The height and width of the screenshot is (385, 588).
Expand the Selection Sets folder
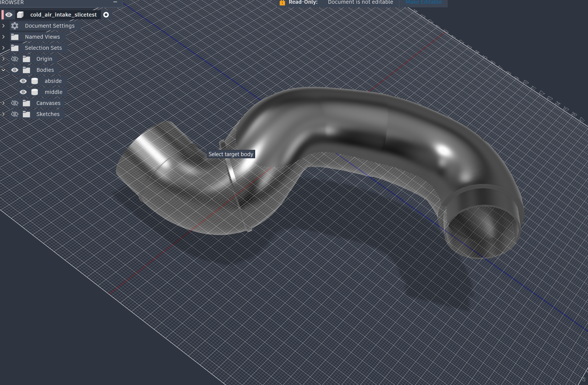click(x=3, y=48)
